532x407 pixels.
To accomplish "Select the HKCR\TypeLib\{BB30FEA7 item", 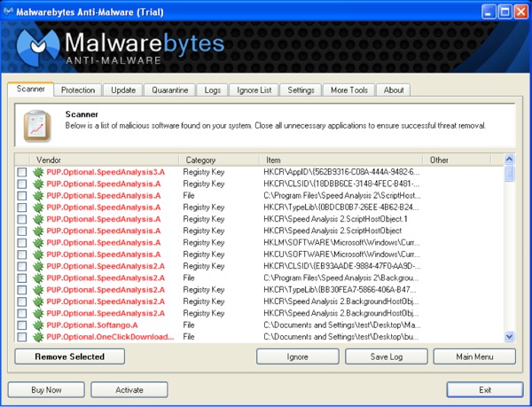I will coord(340,290).
